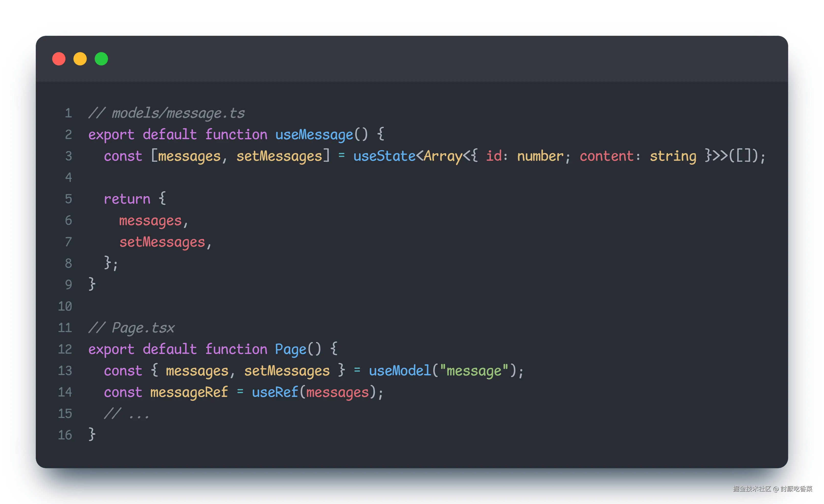Click line number 10 in the gutter

65,306
